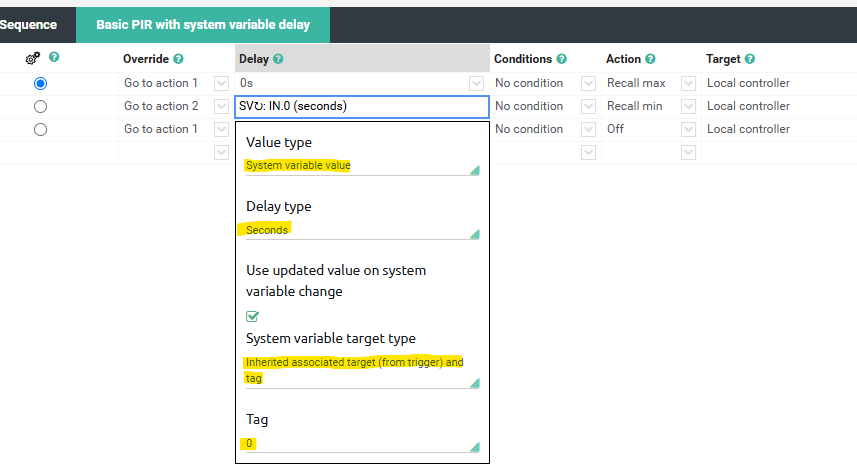Open action dropdown in the empty row

point(689,153)
